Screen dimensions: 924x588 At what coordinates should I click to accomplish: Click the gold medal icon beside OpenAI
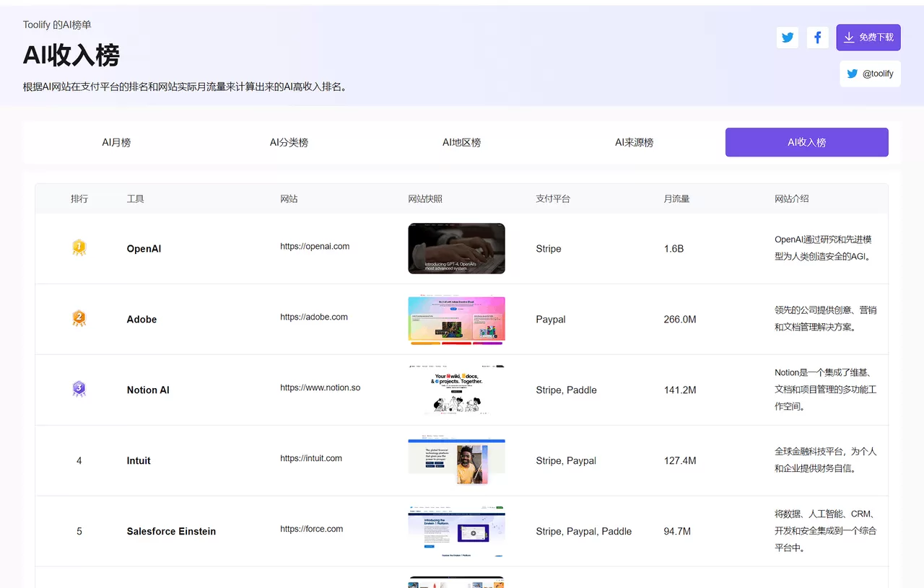click(x=79, y=247)
